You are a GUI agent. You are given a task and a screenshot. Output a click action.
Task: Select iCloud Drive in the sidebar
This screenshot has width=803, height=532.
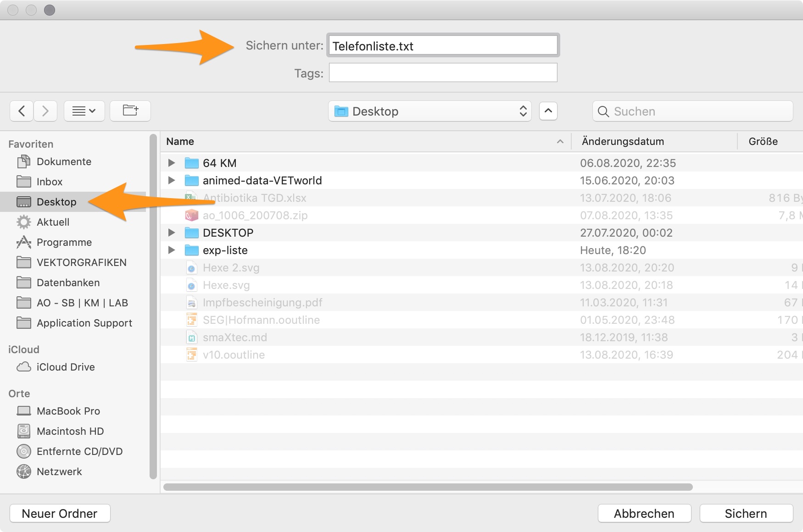(65, 367)
